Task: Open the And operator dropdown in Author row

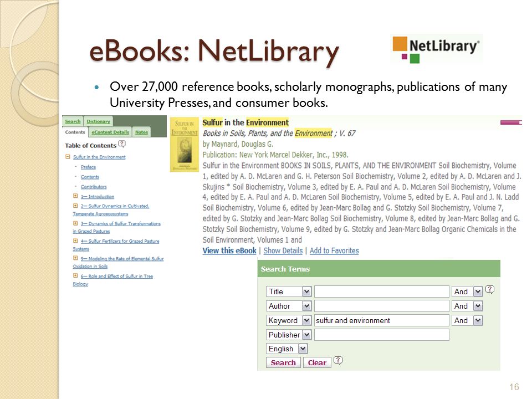Action: coord(478,306)
